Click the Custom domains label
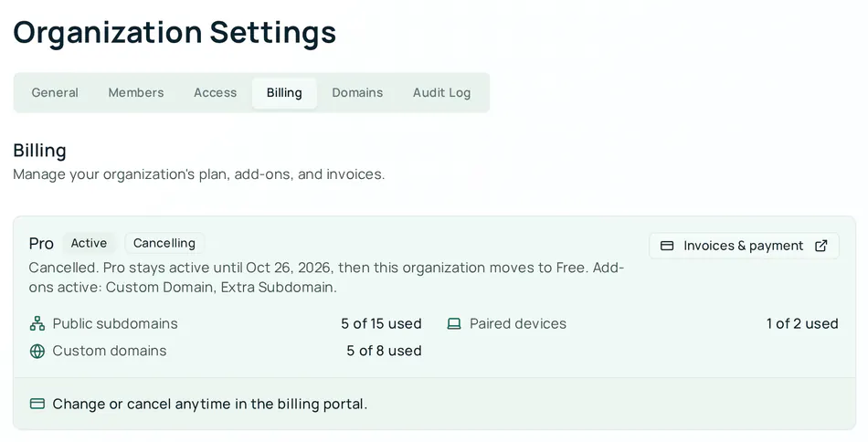 (110, 351)
